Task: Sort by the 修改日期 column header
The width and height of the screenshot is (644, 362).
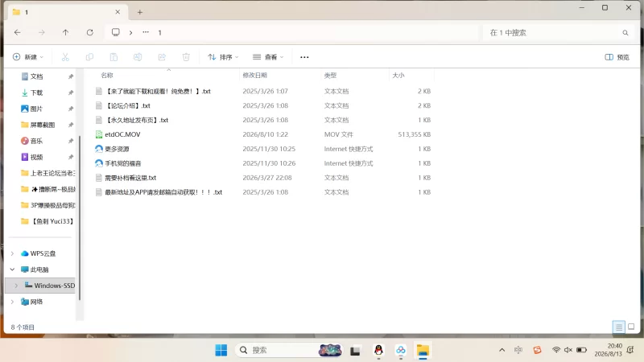Action: [254, 76]
